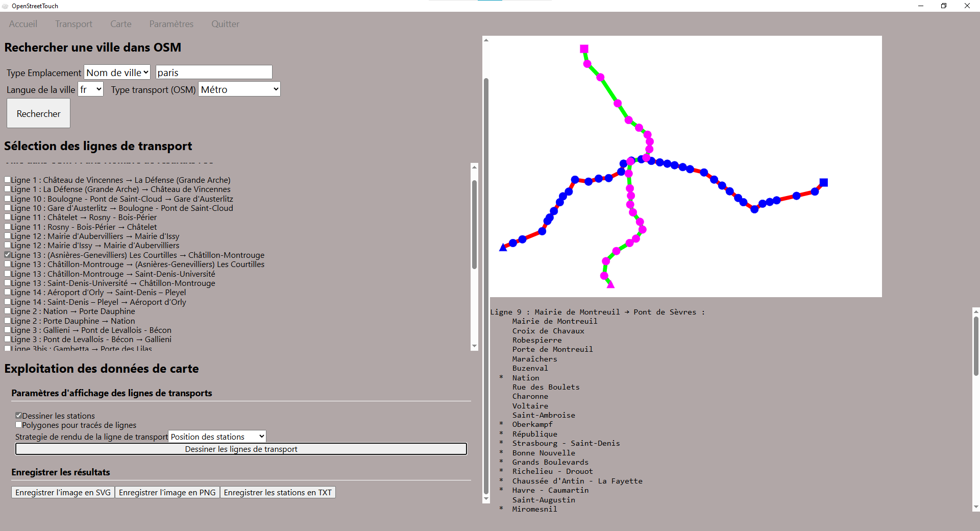The image size is (980, 531).
Task: Open the Type Emplacement dropdown
Action: (x=117, y=73)
